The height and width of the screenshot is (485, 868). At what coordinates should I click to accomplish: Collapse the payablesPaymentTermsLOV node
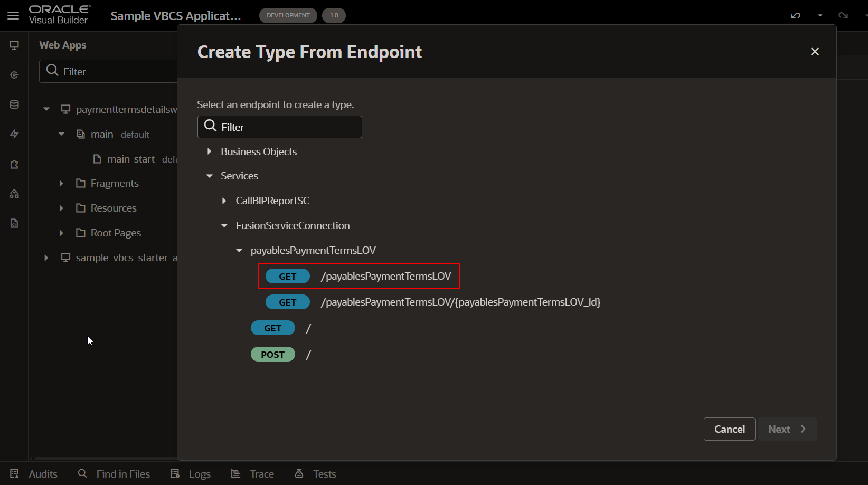tap(239, 250)
